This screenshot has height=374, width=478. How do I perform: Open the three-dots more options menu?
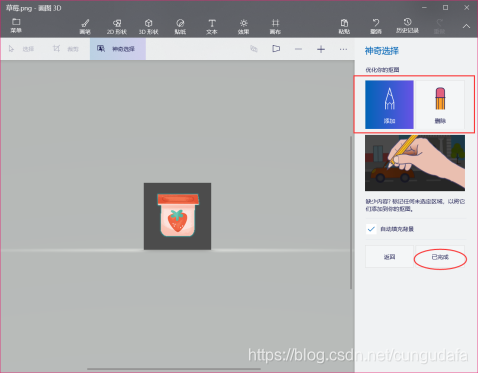click(x=343, y=49)
